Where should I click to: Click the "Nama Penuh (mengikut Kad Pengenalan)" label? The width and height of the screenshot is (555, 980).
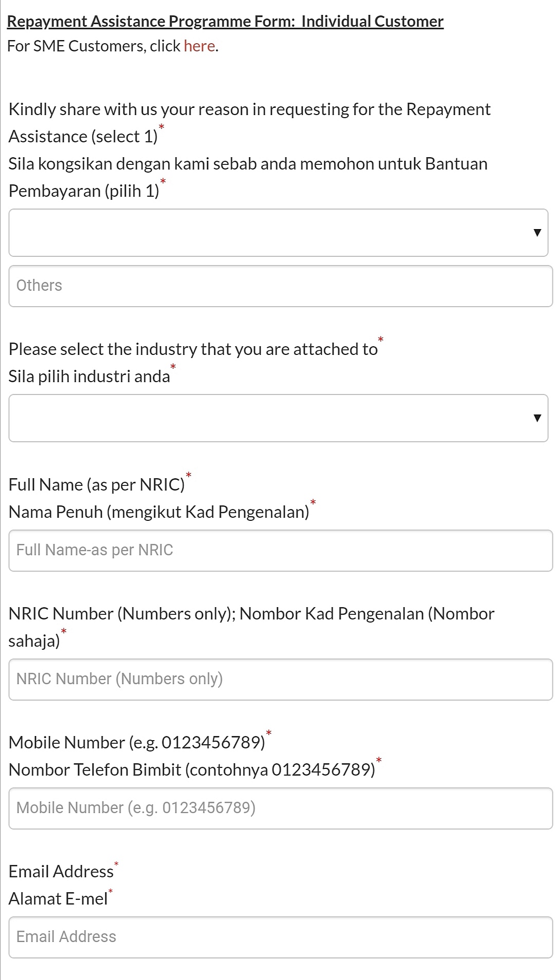pos(159,512)
